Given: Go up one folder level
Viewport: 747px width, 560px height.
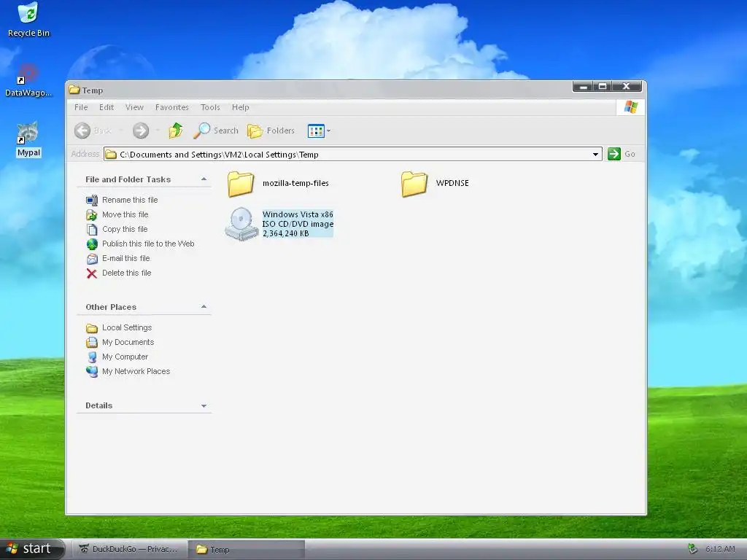Looking at the screenshot, I should [x=176, y=131].
